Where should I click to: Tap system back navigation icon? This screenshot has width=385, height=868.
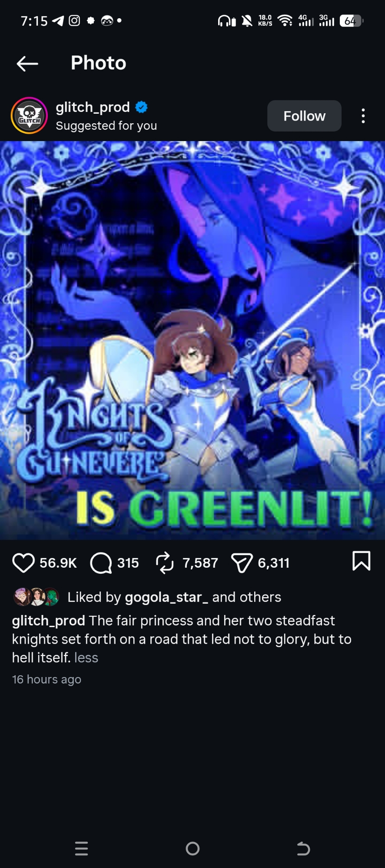[x=303, y=848]
